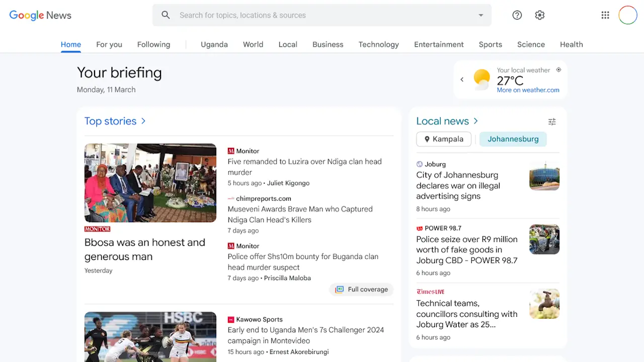The width and height of the screenshot is (644, 362).
Task: Expand Local news via chevron arrow
Action: click(x=476, y=121)
